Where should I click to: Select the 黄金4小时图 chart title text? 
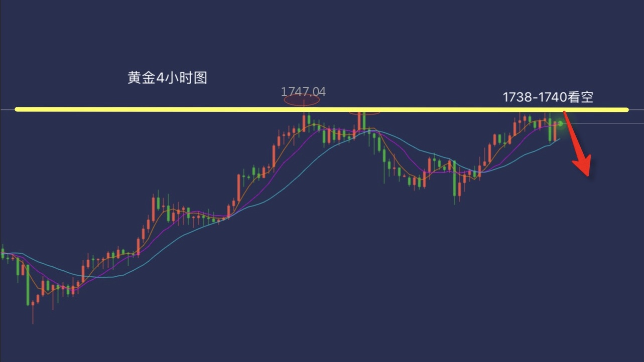click(x=167, y=78)
